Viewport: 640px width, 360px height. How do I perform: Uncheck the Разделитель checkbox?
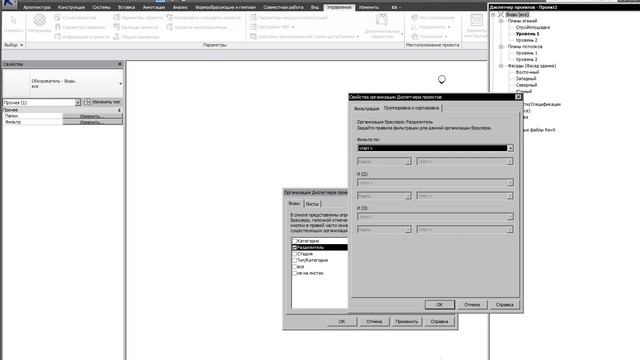click(x=294, y=247)
